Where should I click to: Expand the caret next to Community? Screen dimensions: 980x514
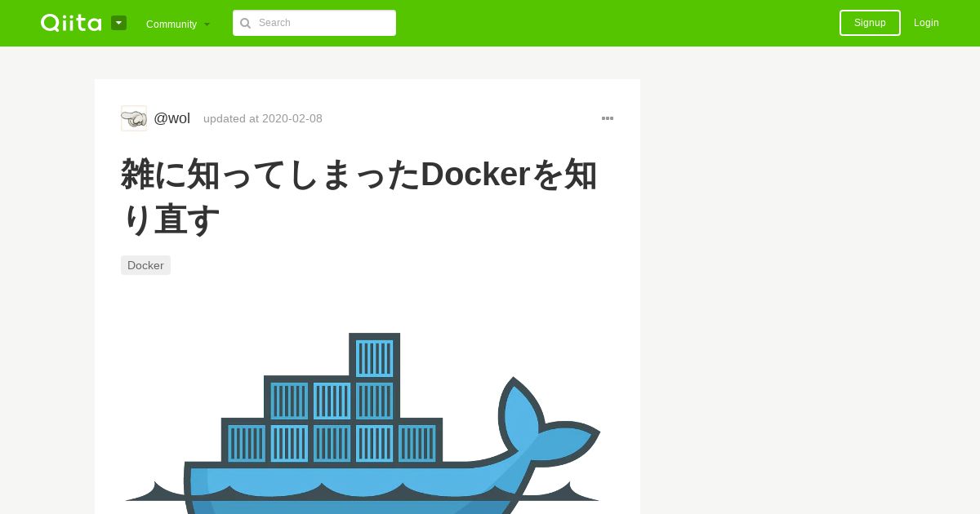(x=207, y=24)
